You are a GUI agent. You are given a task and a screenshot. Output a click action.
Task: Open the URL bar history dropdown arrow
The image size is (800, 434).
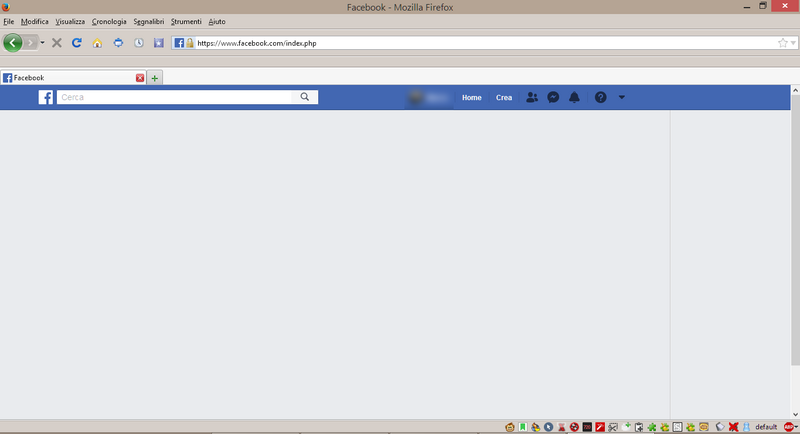tap(793, 43)
